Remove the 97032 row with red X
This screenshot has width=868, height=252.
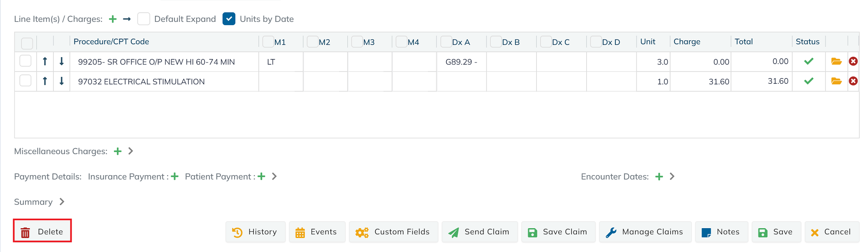click(x=853, y=81)
